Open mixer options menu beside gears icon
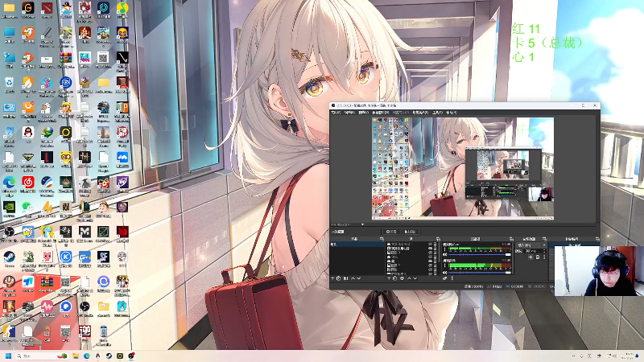Viewport: 644px width, 362px height. [452, 278]
